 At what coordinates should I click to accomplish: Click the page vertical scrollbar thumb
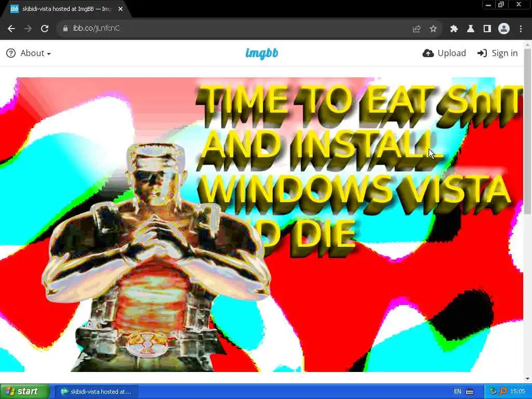[x=527, y=131]
